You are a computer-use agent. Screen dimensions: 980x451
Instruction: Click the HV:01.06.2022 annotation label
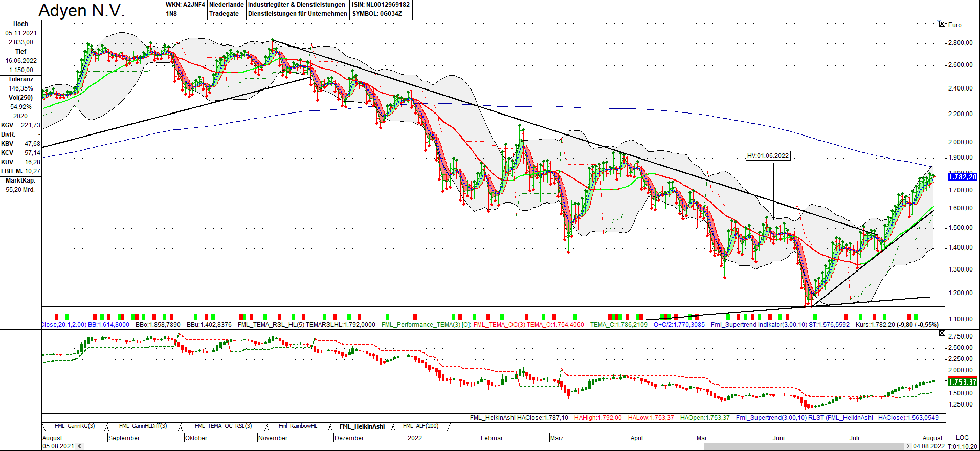coord(768,156)
